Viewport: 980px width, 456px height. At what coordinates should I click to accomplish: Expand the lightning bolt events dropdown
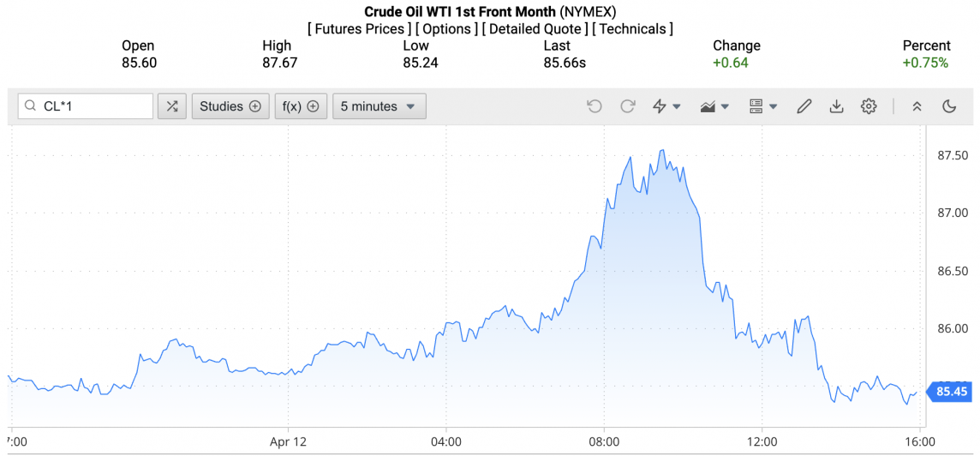pos(666,106)
